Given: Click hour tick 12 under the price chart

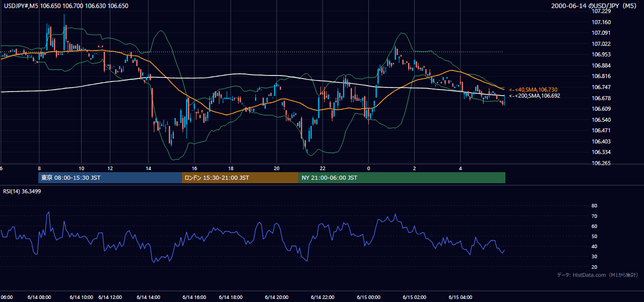Looking at the screenshot, I should [110, 168].
